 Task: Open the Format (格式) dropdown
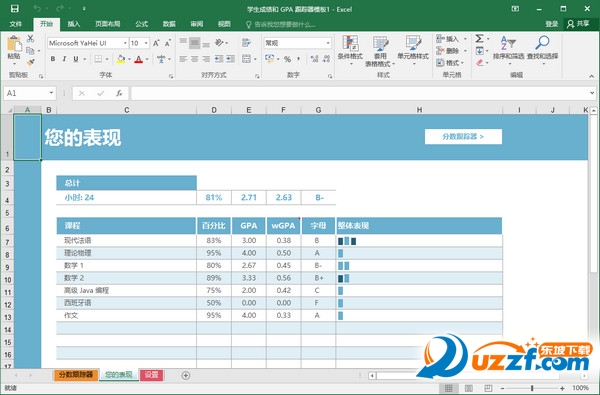450,62
